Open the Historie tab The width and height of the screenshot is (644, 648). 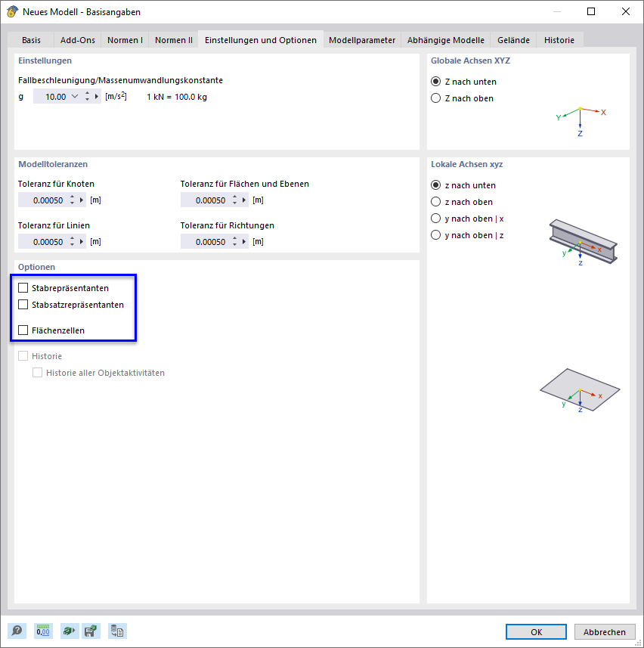[559, 40]
